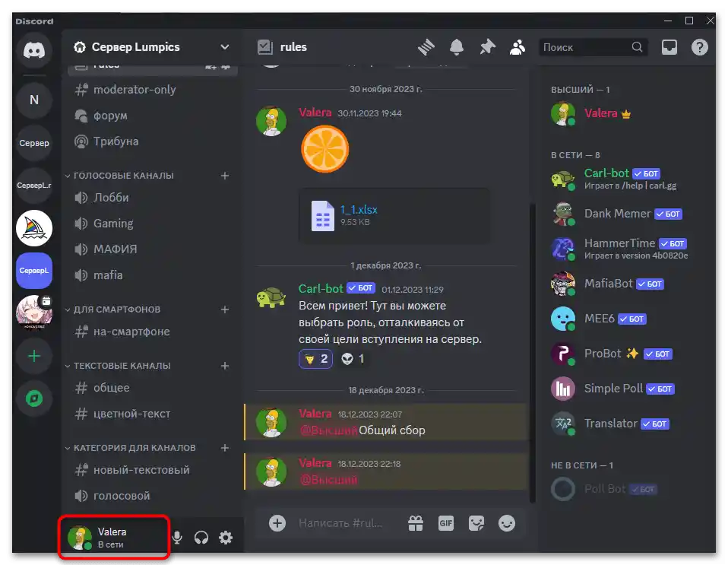The image size is (728, 565).
Task: Open the inbox icon
Action: pyautogui.click(x=669, y=47)
